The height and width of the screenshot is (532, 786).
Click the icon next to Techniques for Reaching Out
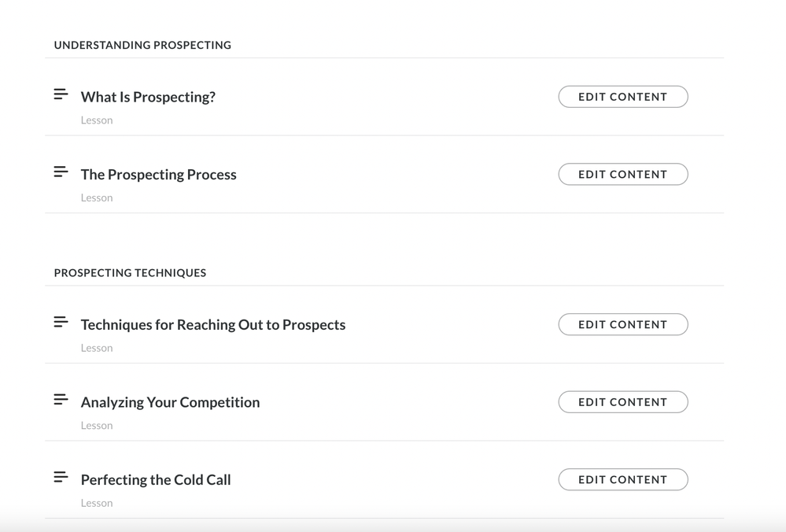(x=61, y=322)
